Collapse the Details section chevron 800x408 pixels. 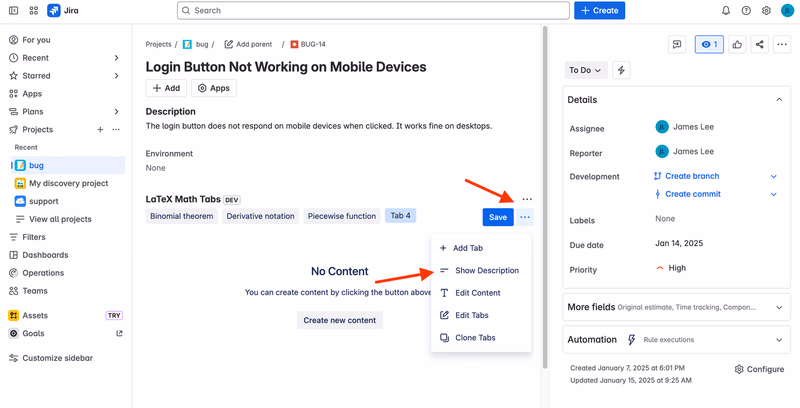(x=779, y=99)
